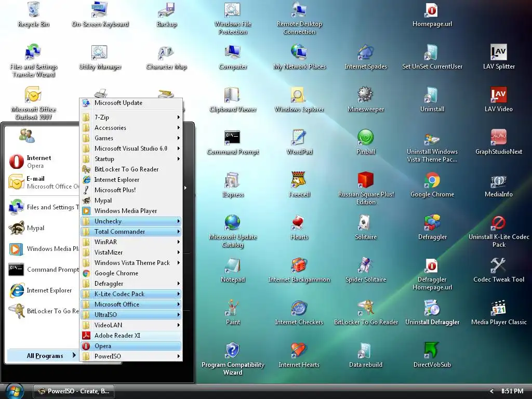Viewport: 532px width, 399px height.
Task: Expand Microsoft Visual Studio 6.0 folder
Action: (x=131, y=148)
